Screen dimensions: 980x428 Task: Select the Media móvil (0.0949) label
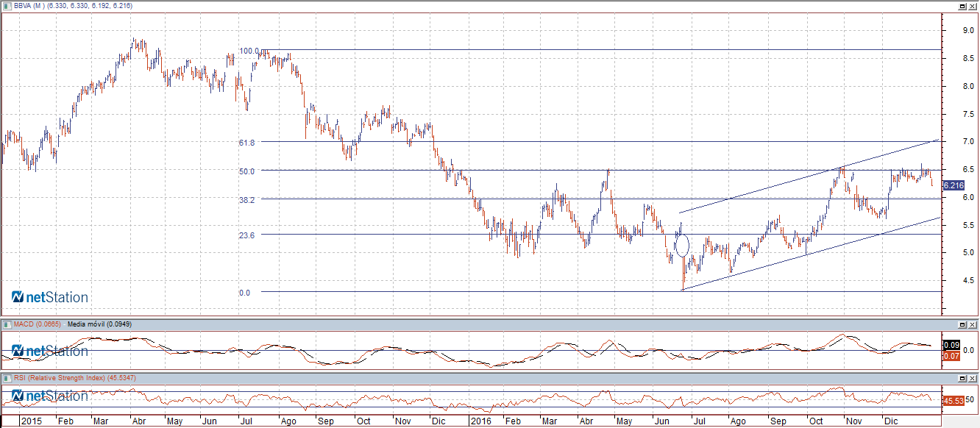pos(99,324)
